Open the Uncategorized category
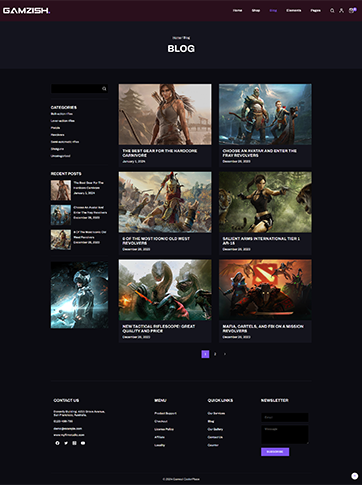This screenshot has width=362, height=485. [60, 156]
